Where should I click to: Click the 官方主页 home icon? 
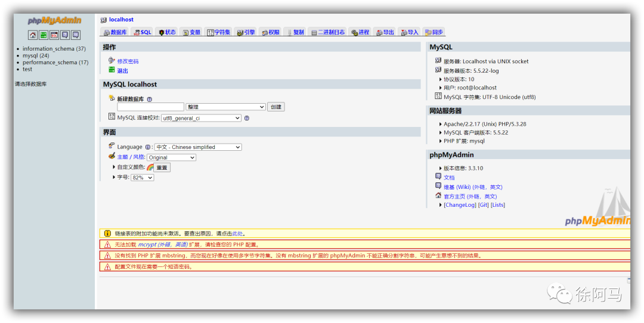pos(438,195)
